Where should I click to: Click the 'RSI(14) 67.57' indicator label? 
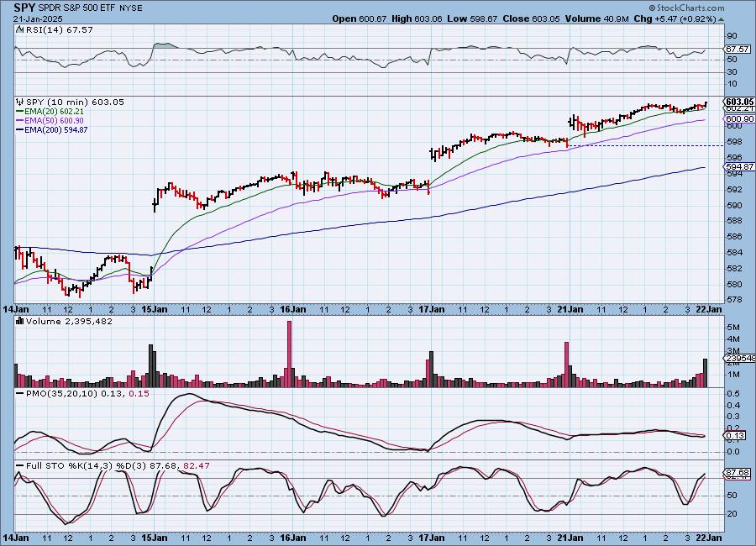[x=60, y=30]
